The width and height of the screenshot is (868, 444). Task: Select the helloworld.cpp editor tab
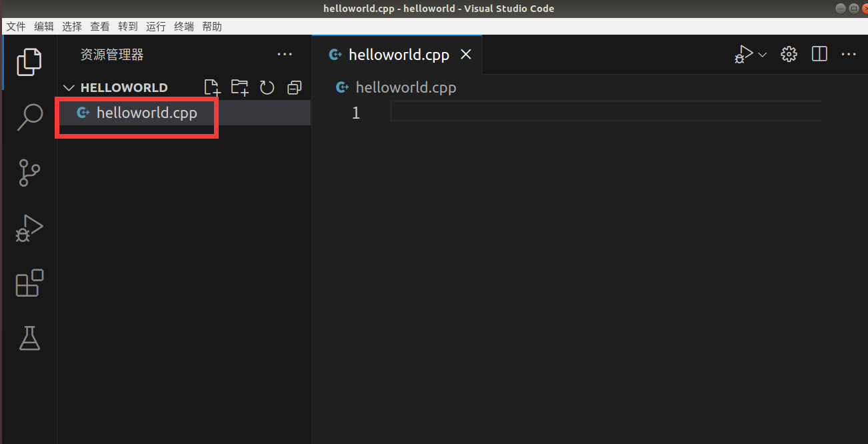tap(397, 55)
